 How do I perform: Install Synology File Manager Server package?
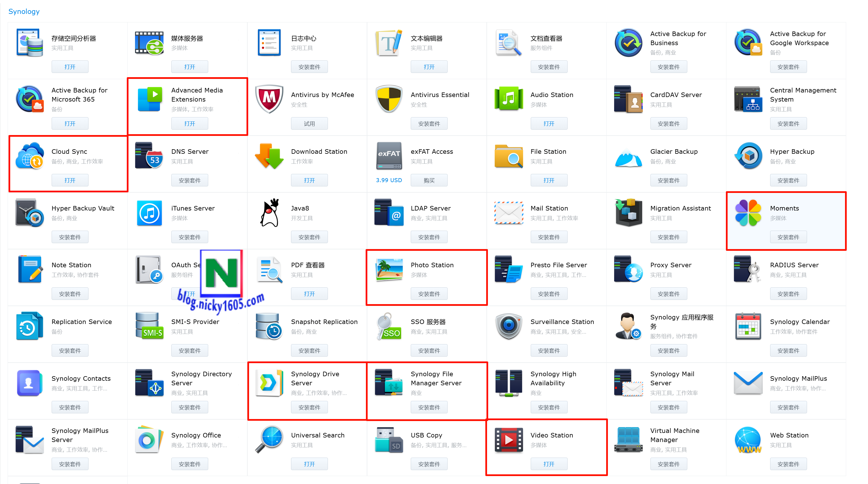(x=429, y=407)
